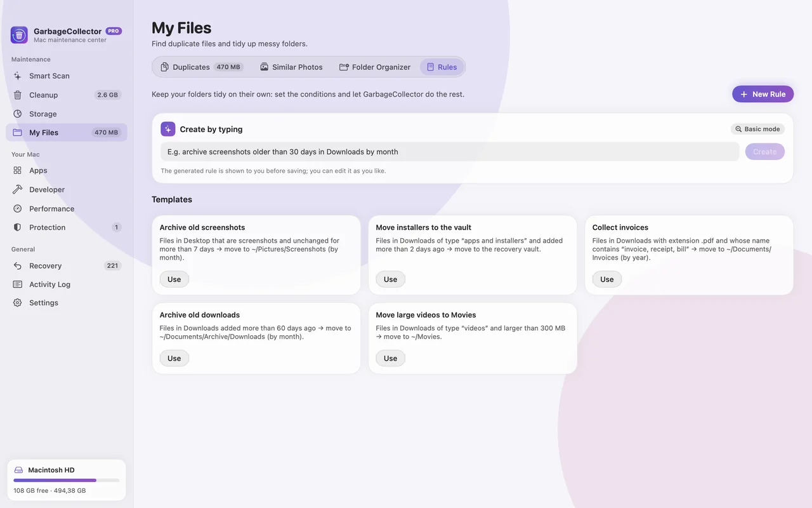The height and width of the screenshot is (508, 812).
Task: Click the PRO badge beside GarbageCollector
Action: pyautogui.click(x=114, y=31)
